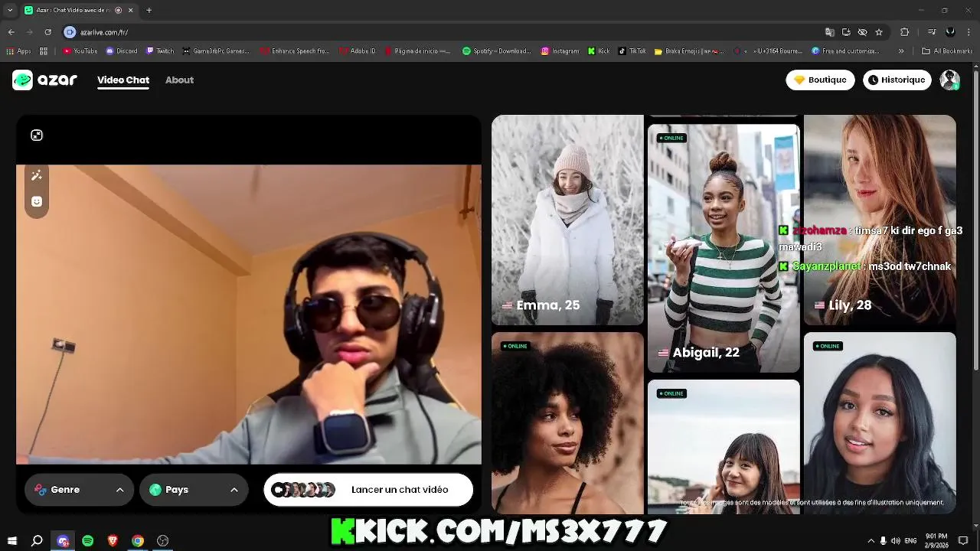Open the Adobe ID bookmark
Viewport: 980px width, 551px height.
coord(357,51)
